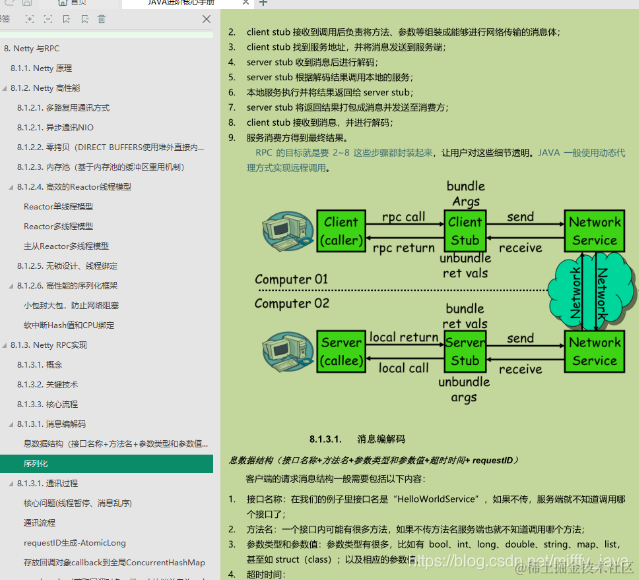Close the bookmark outline panel
639x580 pixels.
(207, 19)
